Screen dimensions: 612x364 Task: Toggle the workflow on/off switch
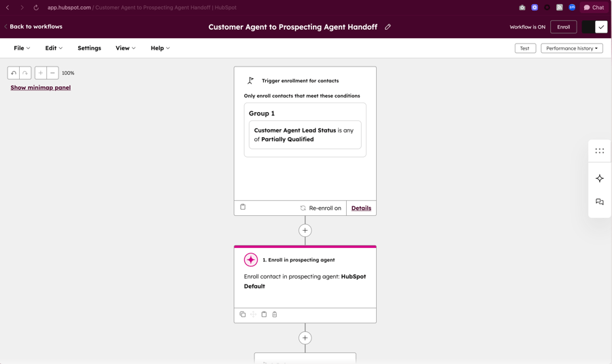tap(595, 27)
